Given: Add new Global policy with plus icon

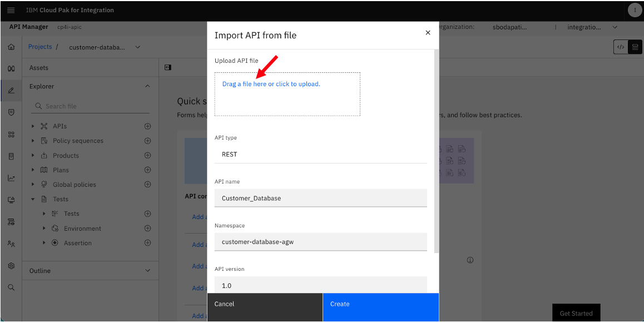Looking at the screenshot, I should 148,185.
